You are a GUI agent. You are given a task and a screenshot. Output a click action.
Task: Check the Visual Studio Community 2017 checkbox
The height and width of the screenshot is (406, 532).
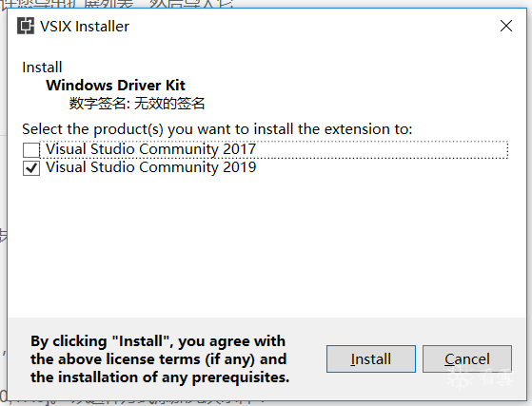(31, 150)
